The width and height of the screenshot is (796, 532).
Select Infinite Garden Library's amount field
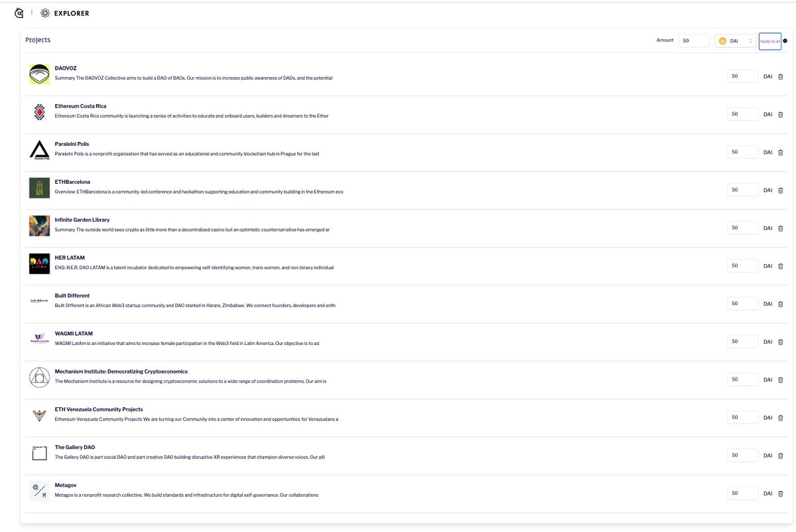point(742,228)
